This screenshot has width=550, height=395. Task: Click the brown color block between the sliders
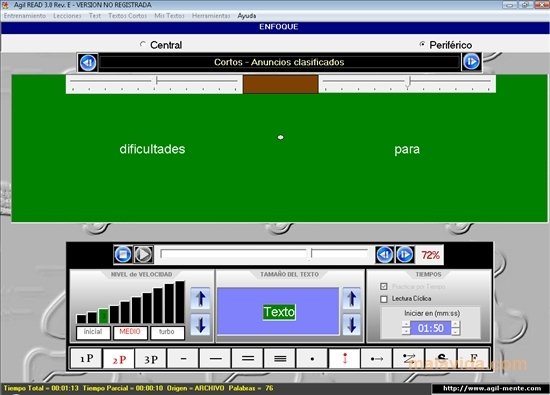tap(281, 84)
